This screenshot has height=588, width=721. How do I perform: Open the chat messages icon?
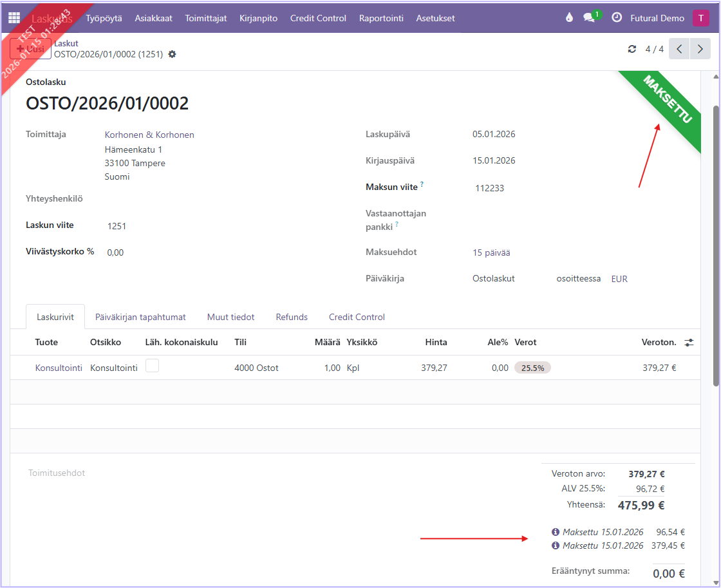(589, 18)
